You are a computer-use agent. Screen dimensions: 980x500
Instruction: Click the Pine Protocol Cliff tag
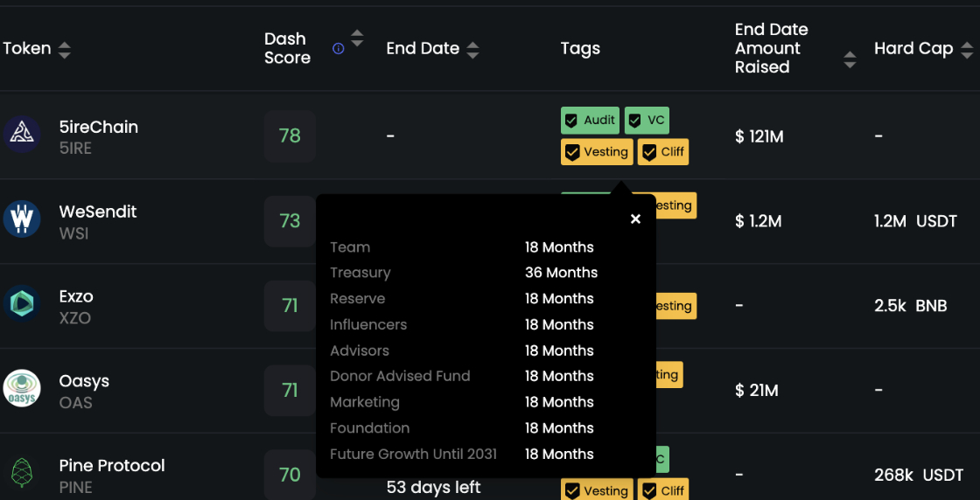(663, 490)
